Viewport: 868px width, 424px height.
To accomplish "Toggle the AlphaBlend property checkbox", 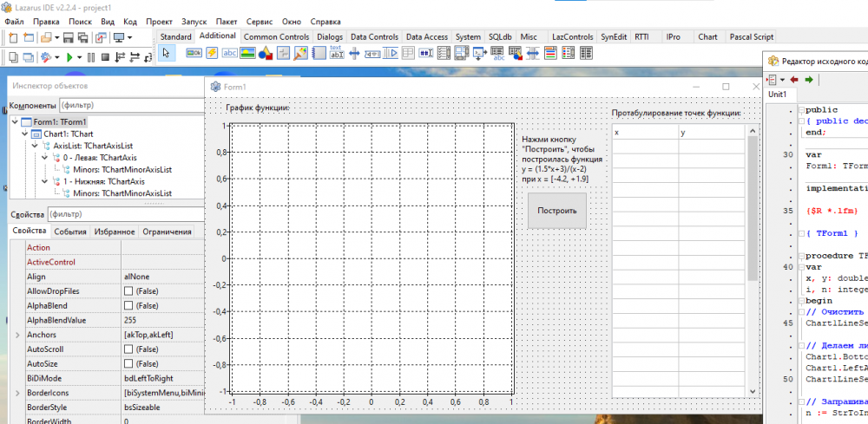I will pos(128,306).
